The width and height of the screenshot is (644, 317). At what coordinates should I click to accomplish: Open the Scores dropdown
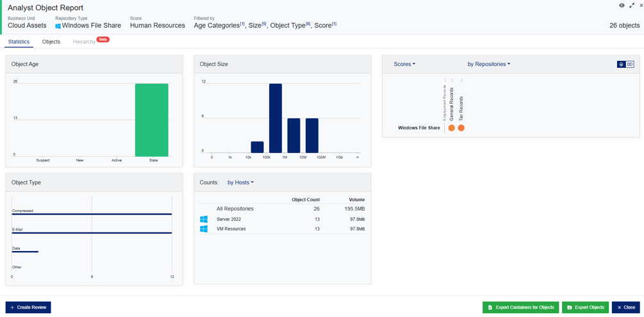pos(404,64)
